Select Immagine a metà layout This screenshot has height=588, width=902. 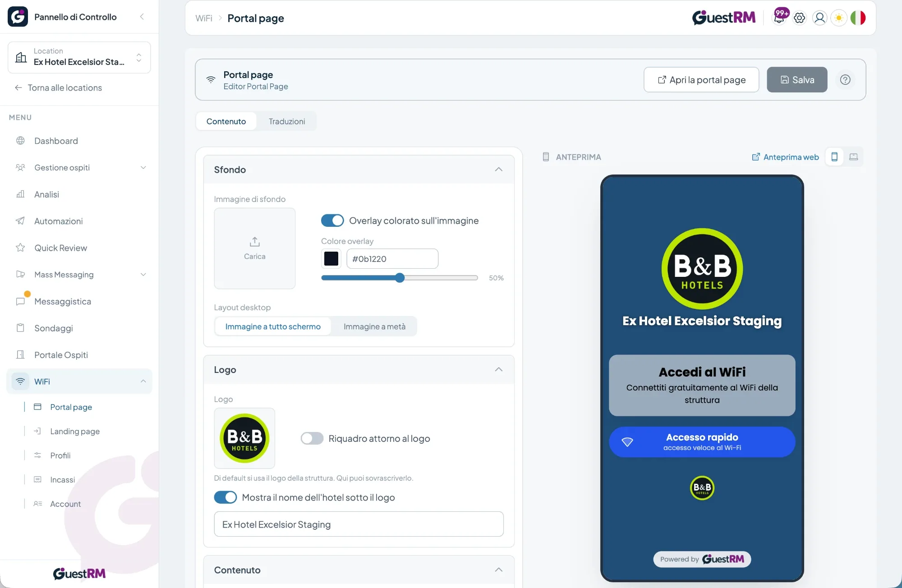click(374, 326)
